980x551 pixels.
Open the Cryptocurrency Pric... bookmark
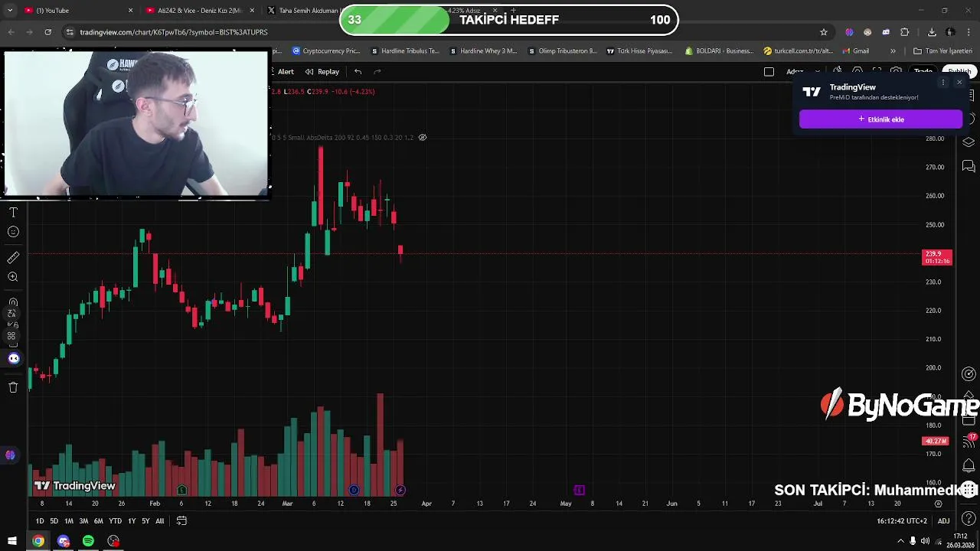(x=326, y=51)
